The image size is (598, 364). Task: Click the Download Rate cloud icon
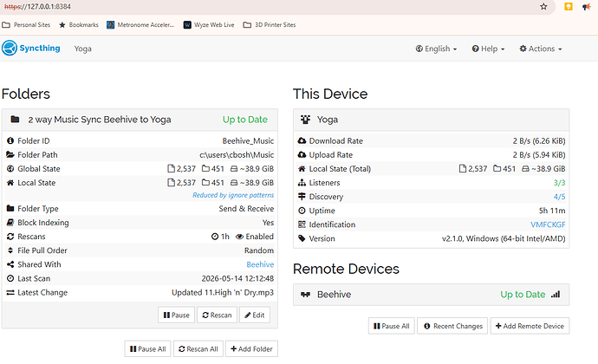click(x=302, y=140)
